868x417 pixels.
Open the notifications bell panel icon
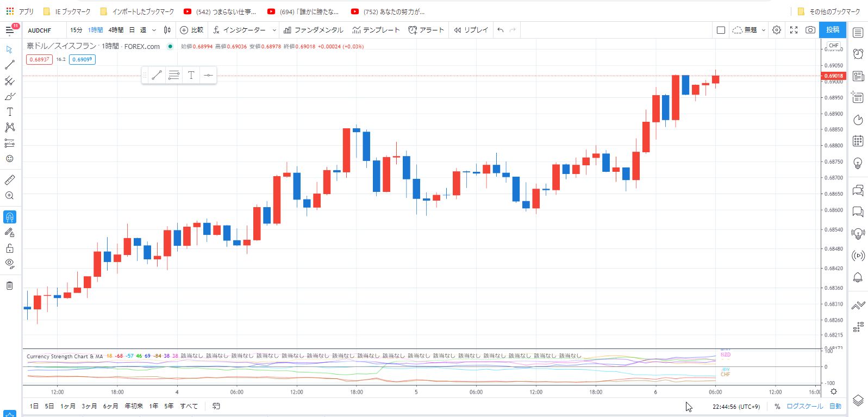tap(858, 277)
